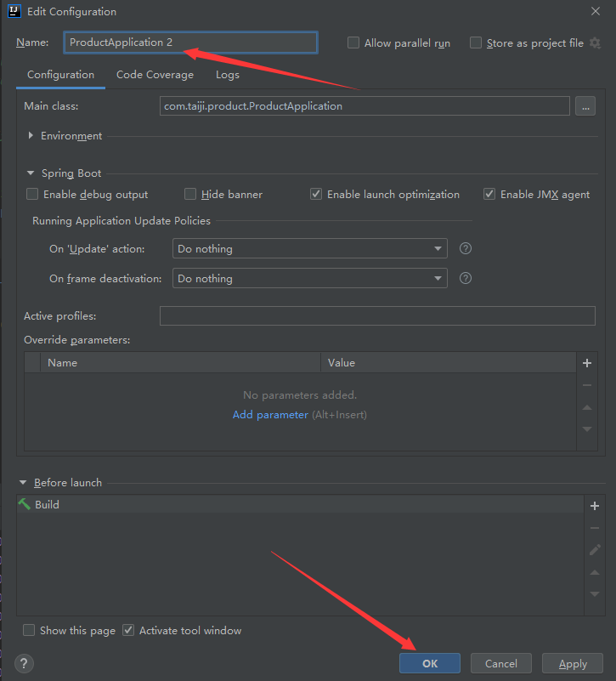Image resolution: width=616 pixels, height=681 pixels.
Task: Expand the Environment section
Action: point(31,136)
